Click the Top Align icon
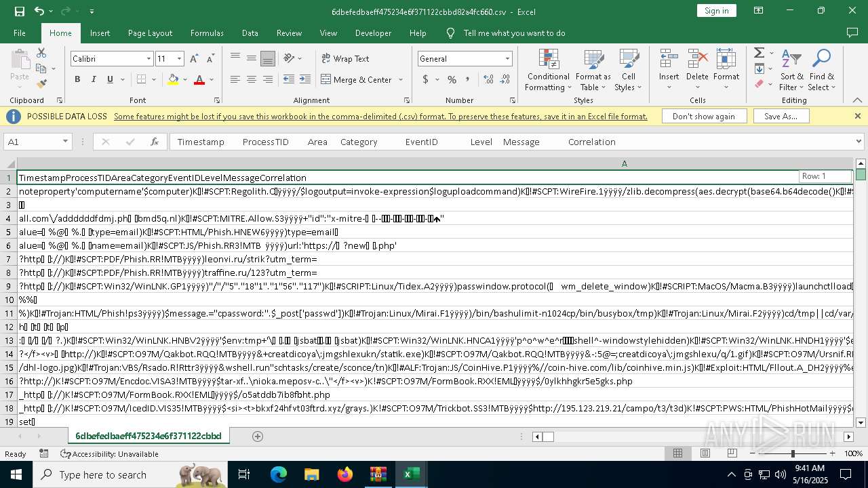Image resolution: width=868 pixels, height=488 pixels. pos(235,58)
